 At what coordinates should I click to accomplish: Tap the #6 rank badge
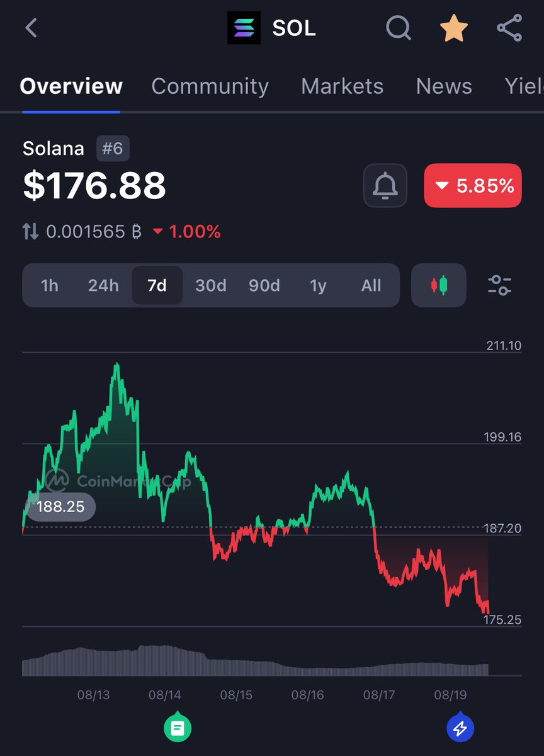pos(113,149)
